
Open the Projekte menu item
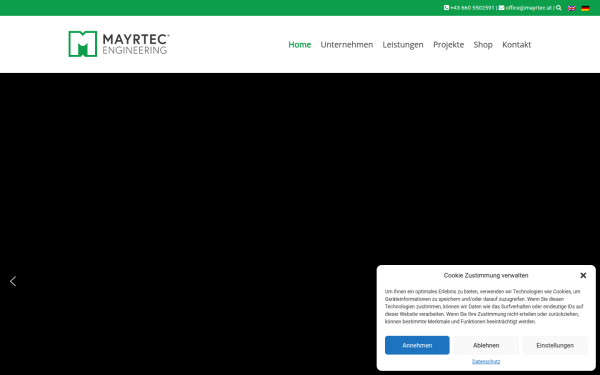[448, 45]
